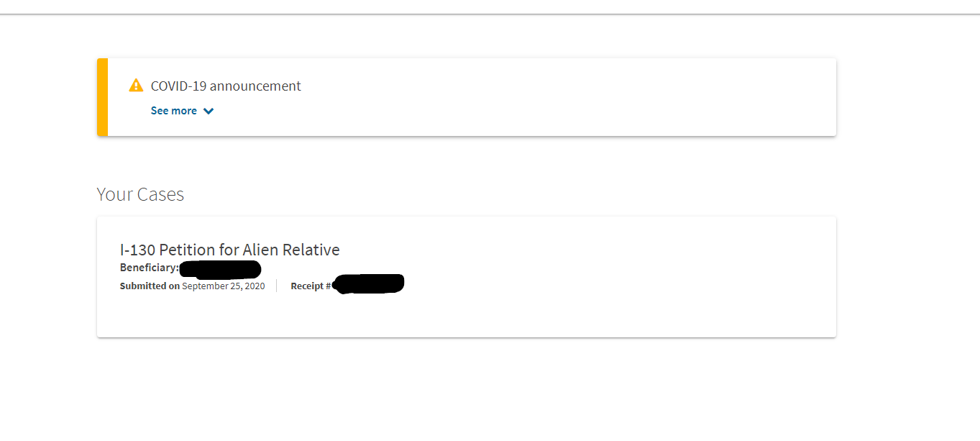980x441 pixels.
Task: Open the See more link
Action: [x=174, y=111]
